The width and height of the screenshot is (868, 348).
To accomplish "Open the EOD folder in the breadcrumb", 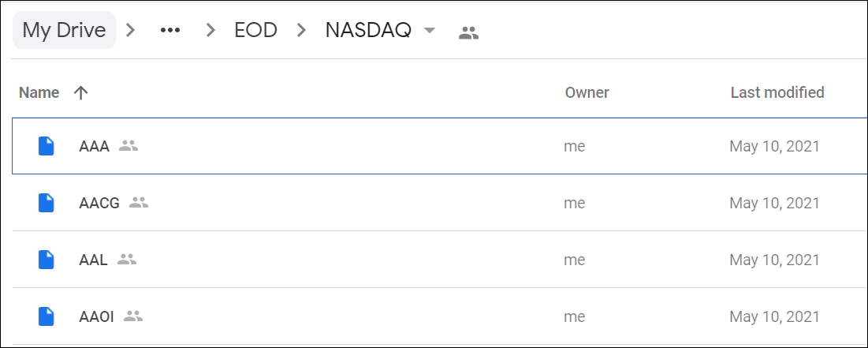I will 255,31.
